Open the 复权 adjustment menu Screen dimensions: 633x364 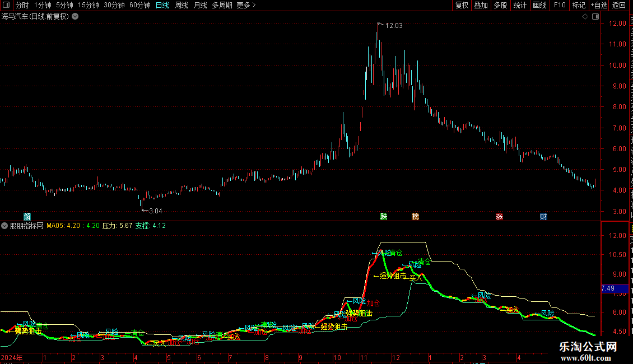point(462,5)
